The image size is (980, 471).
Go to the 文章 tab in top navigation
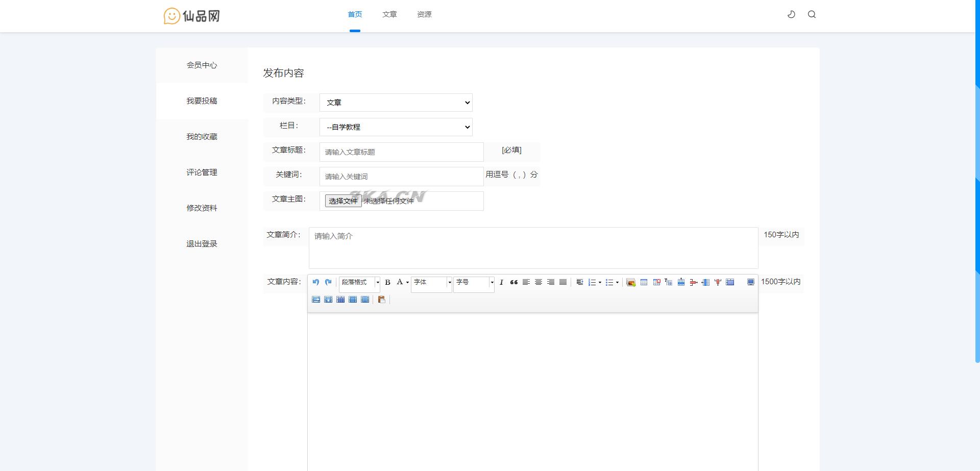pyautogui.click(x=389, y=14)
